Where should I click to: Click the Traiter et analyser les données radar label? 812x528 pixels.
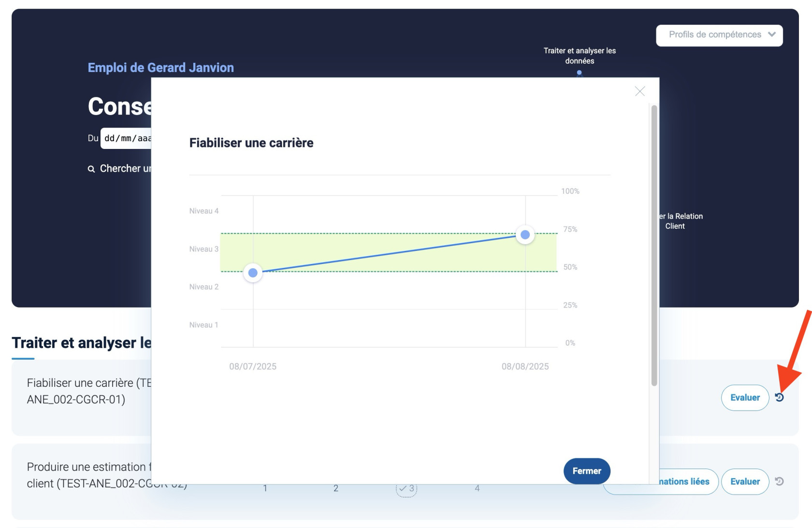(579, 56)
